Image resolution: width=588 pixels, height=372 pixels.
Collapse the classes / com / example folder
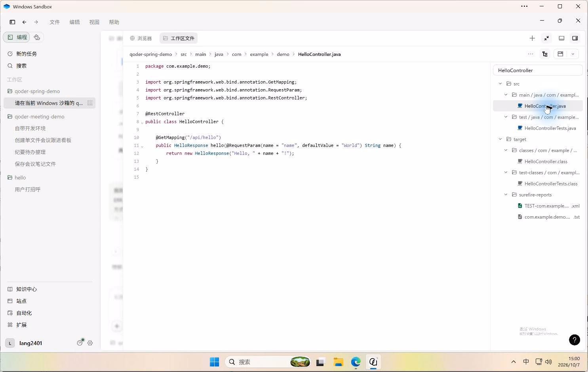tap(506, 151)
